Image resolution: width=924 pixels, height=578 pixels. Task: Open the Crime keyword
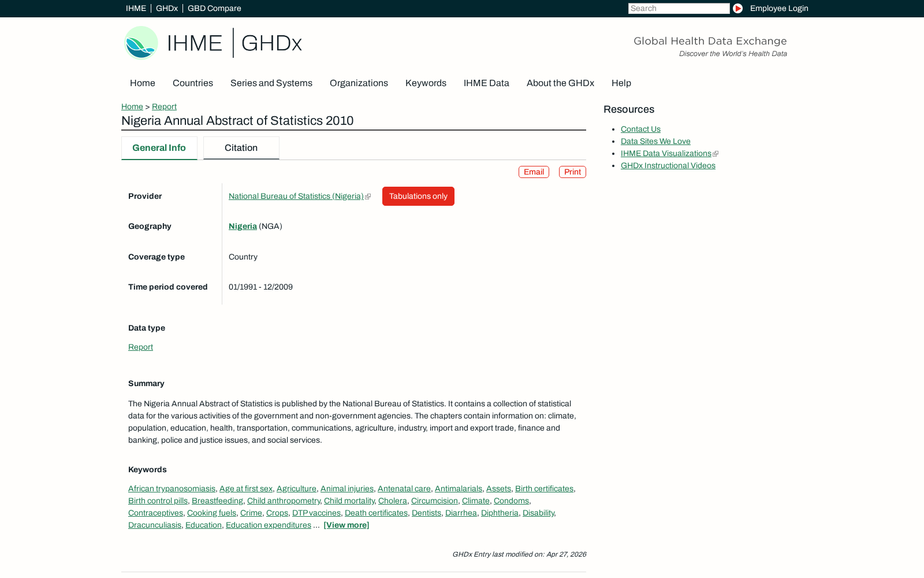251,513
